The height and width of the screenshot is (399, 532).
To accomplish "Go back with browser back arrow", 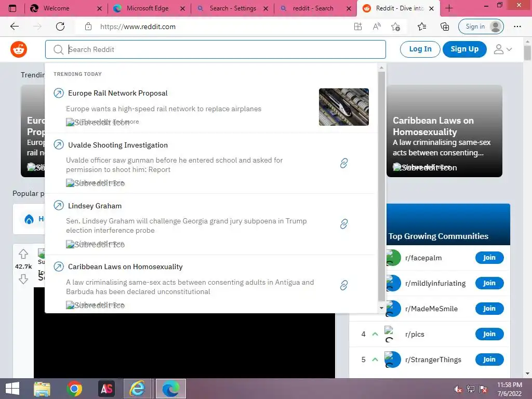I will pos(14,26).
